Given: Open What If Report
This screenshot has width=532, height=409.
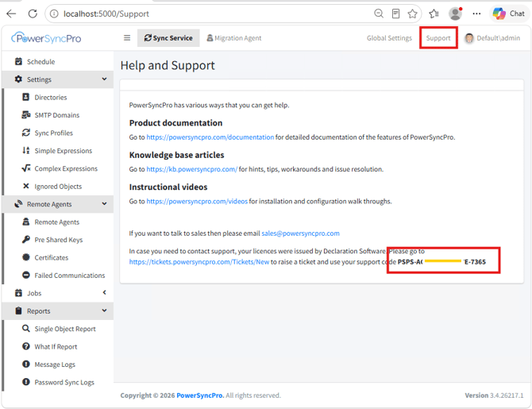Looking at the screenshot, I should 58,346.
